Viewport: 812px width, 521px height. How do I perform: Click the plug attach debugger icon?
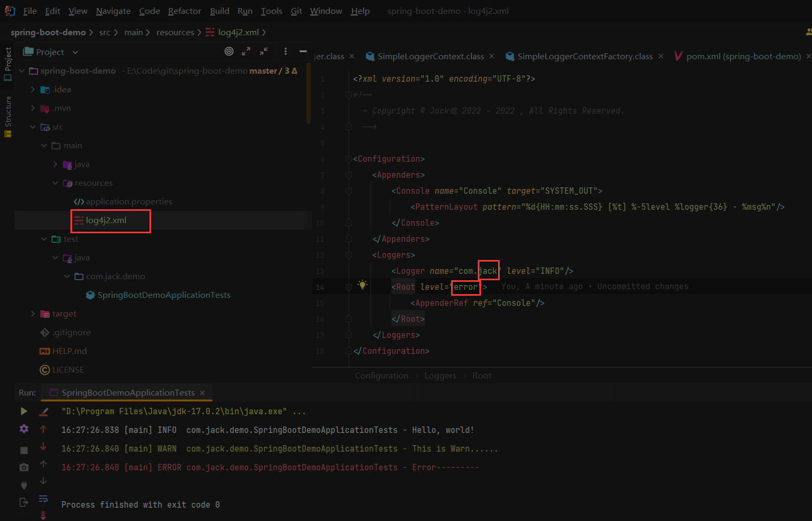coord(24,485)
